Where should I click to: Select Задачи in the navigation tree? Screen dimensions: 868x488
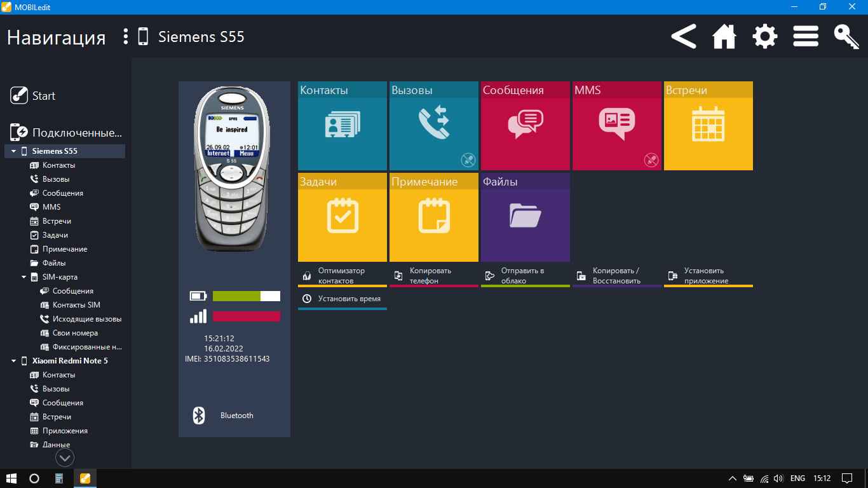pos(49,235)
